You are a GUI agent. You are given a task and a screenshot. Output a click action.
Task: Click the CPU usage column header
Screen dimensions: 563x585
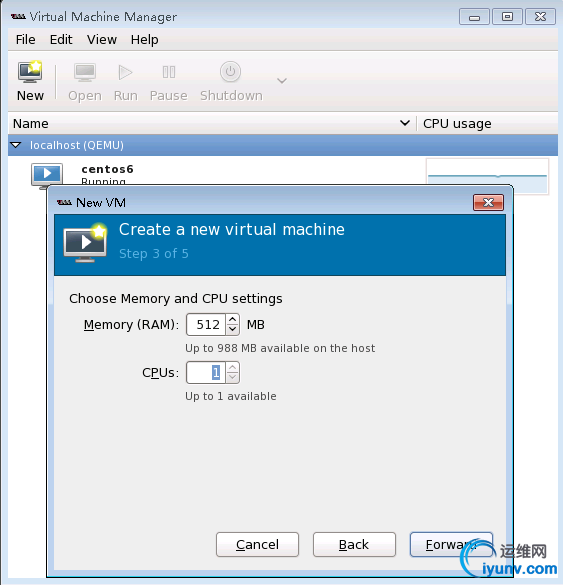(x=488, y=123)
